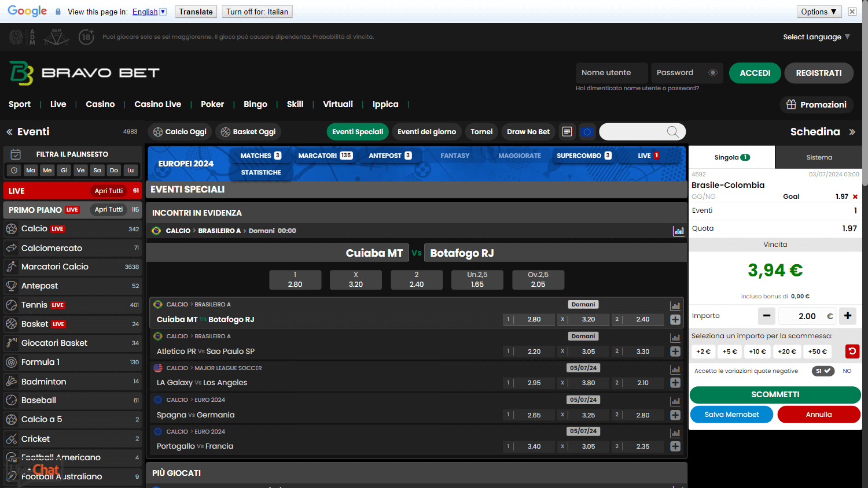The image size is (868, 488).
Task: Toggle password visibility eye icon
Action: point(713,73)
